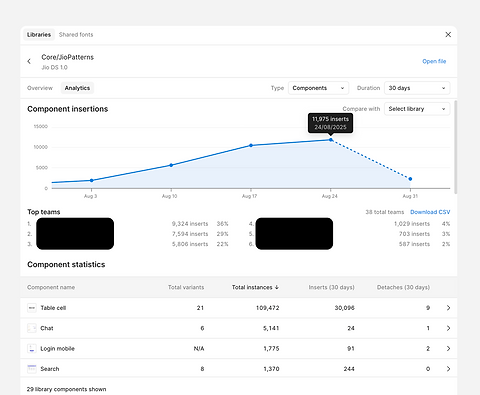The image size is (480, 395).
Task: Click the Jio DS 1.0 subtitle
Action: 54,68
